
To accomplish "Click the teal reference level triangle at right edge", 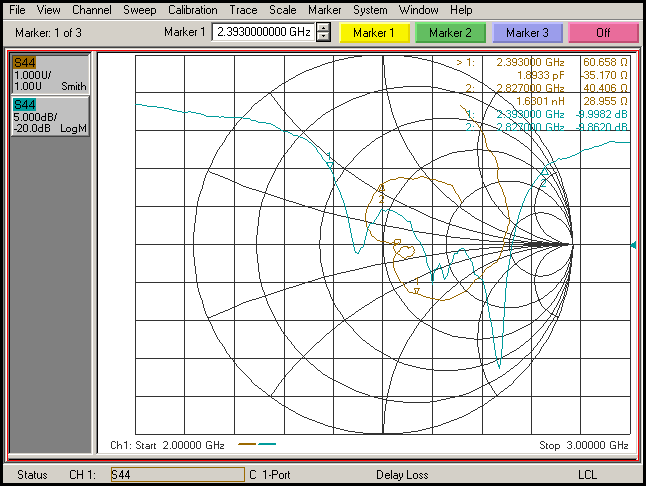I will (x=634, y=245).
